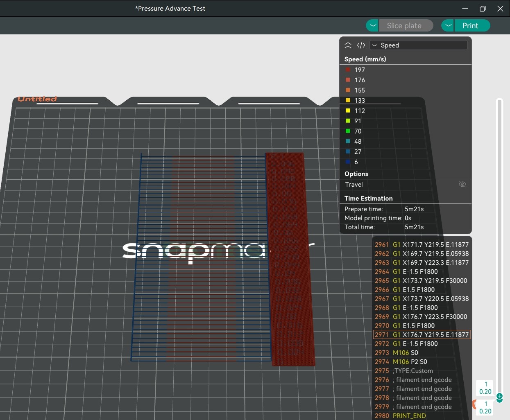Viewport: 510px width, 420px height.
Task: Click the 70 mm/s green swatch
Action: click(x=348, y=131)
